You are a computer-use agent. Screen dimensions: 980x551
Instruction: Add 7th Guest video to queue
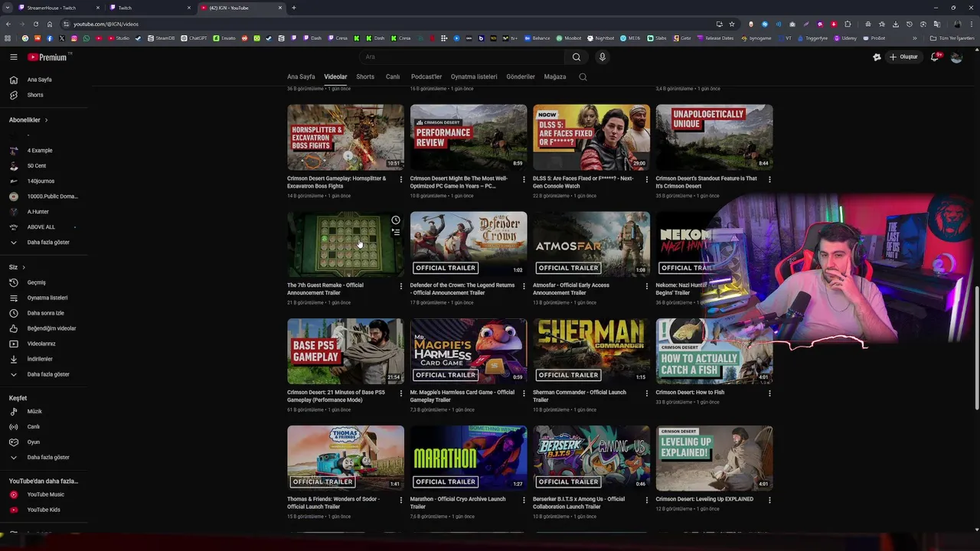click(x=396, y=232)
